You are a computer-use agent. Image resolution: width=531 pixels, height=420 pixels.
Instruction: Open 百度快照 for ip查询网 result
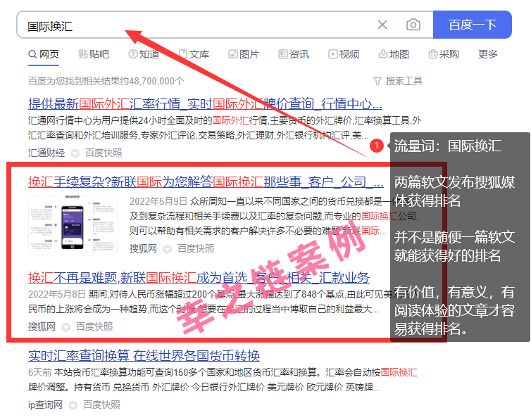[102, 405]
